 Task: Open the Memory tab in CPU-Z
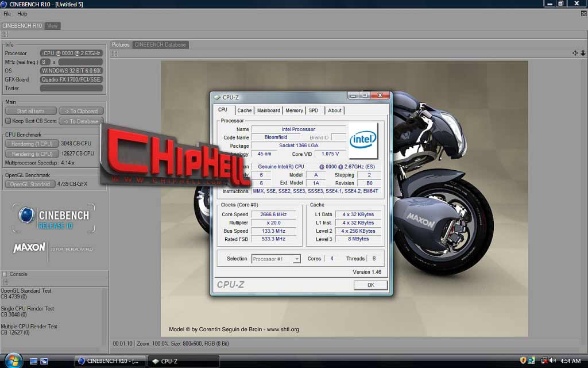click(x=294, y=110)
